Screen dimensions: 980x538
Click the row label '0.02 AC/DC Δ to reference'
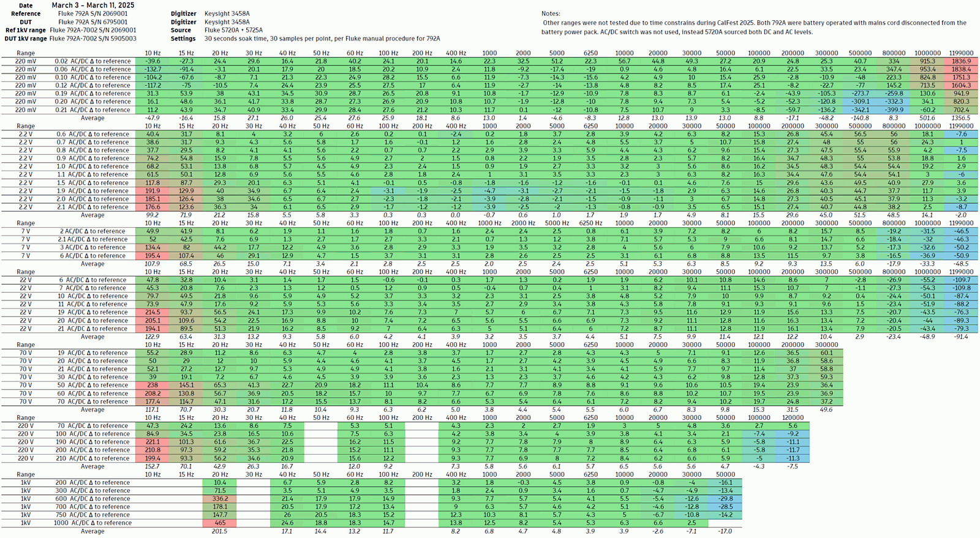click(92, 61)
